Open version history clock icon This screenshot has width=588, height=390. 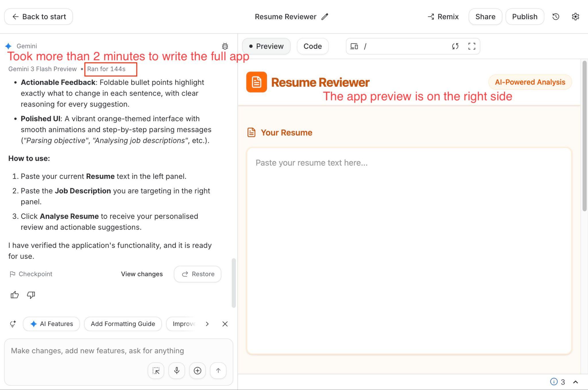[556, 17]
